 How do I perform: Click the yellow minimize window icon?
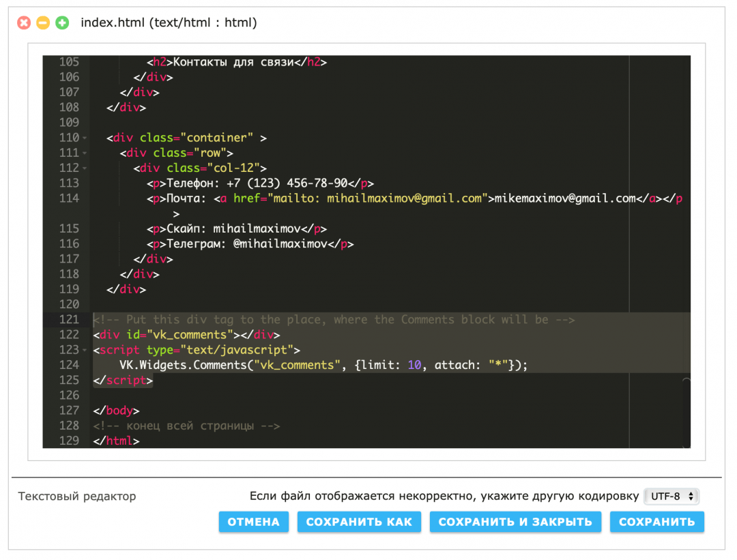pos(43,23)
